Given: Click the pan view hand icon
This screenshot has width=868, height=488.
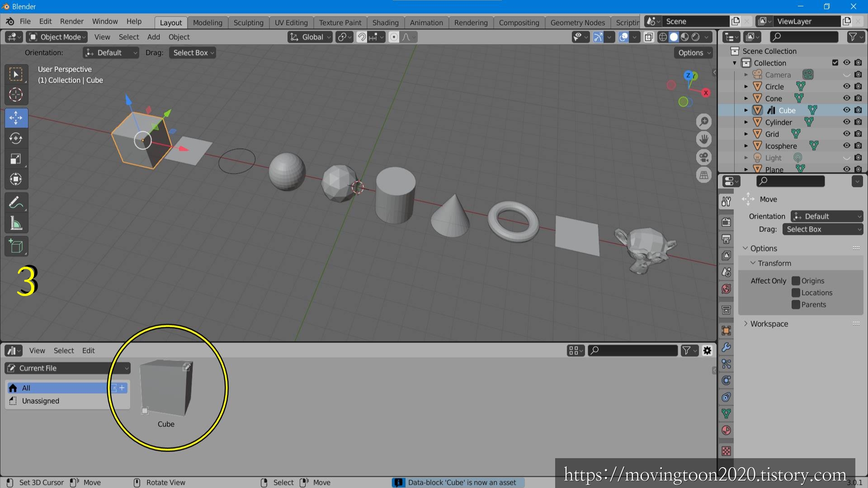Looking at the screenshot, I should coord(704,139).
